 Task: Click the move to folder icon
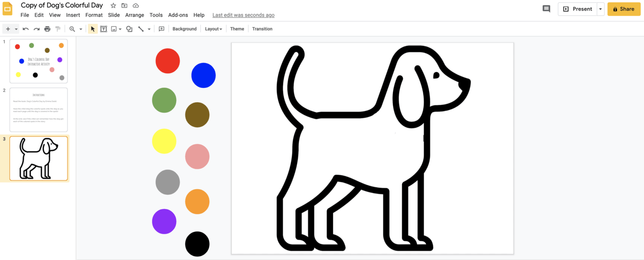[124, 6]
